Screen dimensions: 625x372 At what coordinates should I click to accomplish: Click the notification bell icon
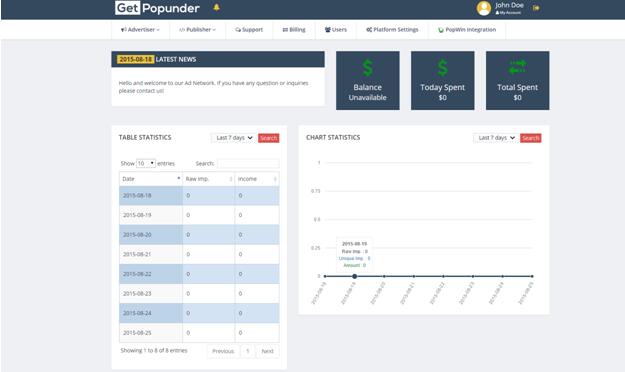coord(216,7)
